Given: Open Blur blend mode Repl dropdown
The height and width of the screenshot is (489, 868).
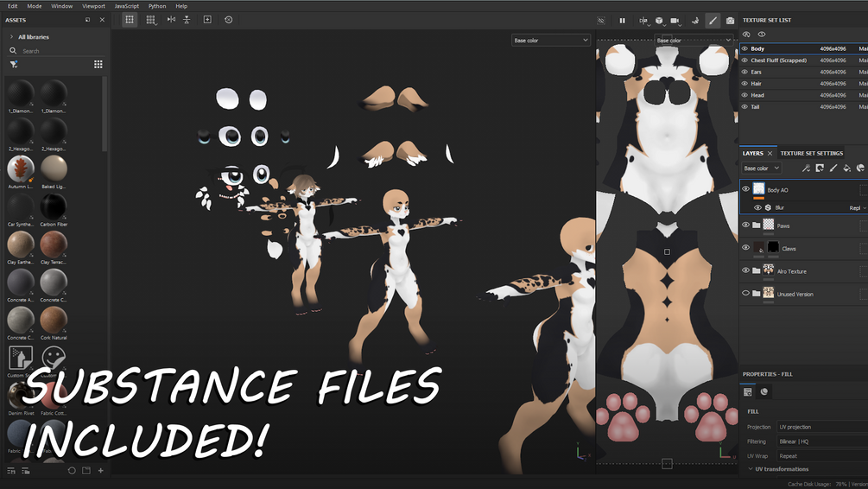Looking at the screenshot, I should tap(858, 208).
